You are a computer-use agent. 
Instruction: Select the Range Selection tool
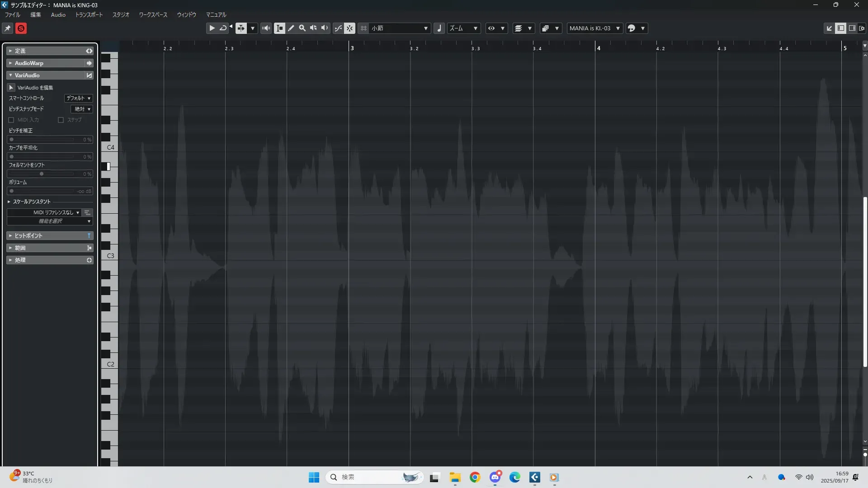[x=280, y=28]
